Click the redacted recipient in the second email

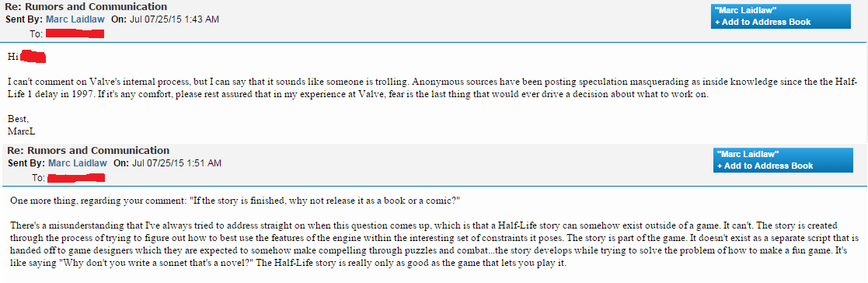click(76, 178)
